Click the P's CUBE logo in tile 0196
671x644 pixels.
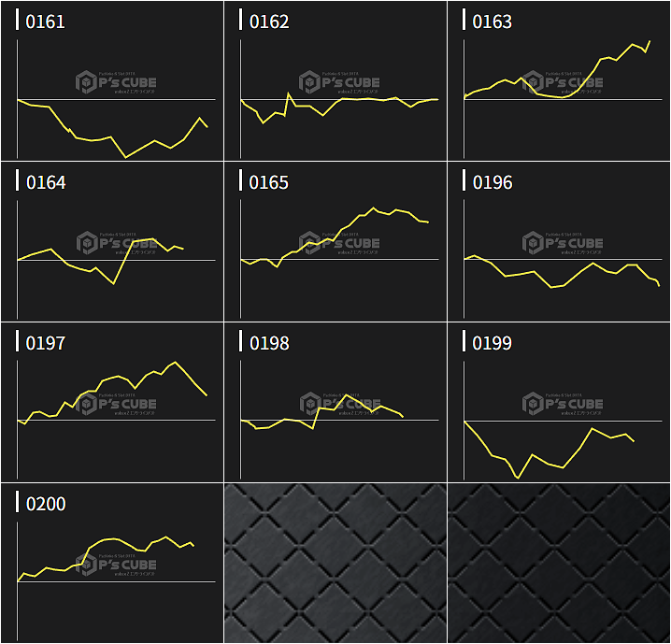[x=564, y=243]
